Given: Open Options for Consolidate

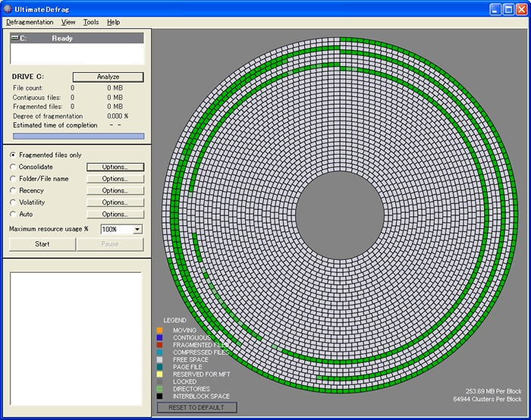Looking at the screenshot, I should coord(115,167).
